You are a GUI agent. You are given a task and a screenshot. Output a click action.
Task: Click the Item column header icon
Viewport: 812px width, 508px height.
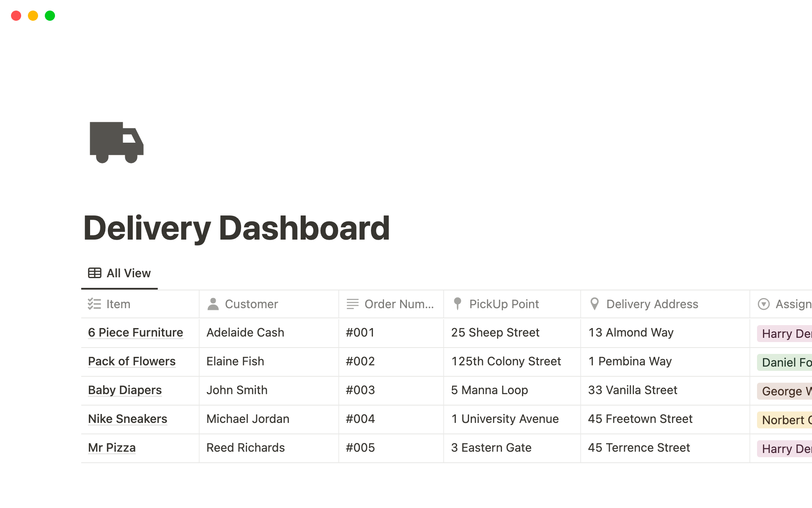[94, 304]
